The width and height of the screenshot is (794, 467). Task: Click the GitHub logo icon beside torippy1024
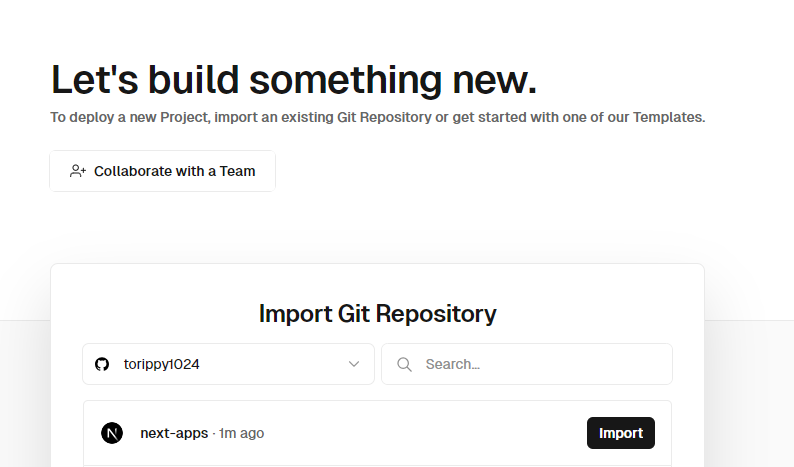[x=102, y=364]
